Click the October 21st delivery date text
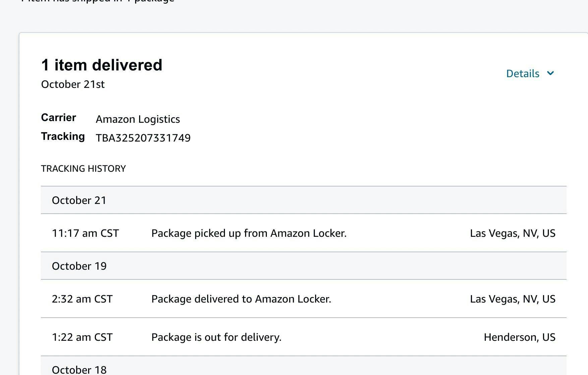This screenshot has height=375, width=588. (x=73, y=84)
